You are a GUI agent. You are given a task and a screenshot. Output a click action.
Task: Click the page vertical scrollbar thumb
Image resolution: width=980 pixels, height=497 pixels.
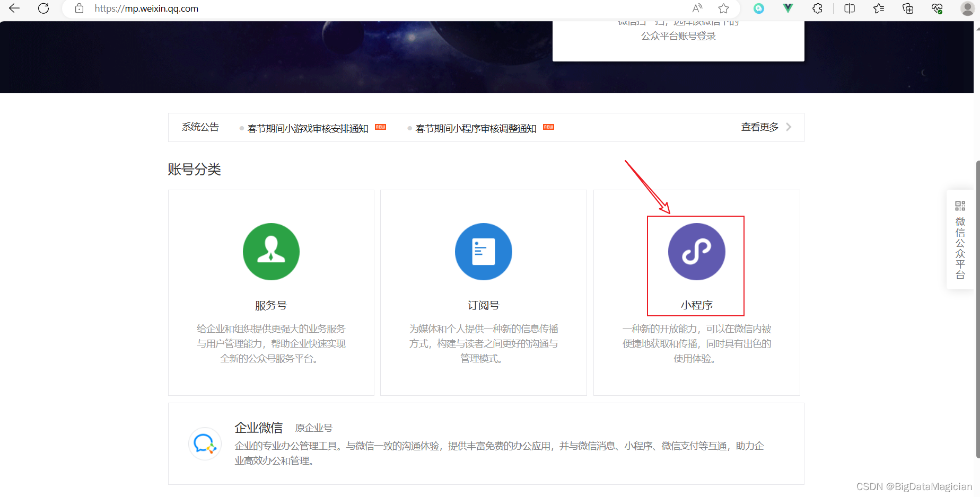coord(977,309)
